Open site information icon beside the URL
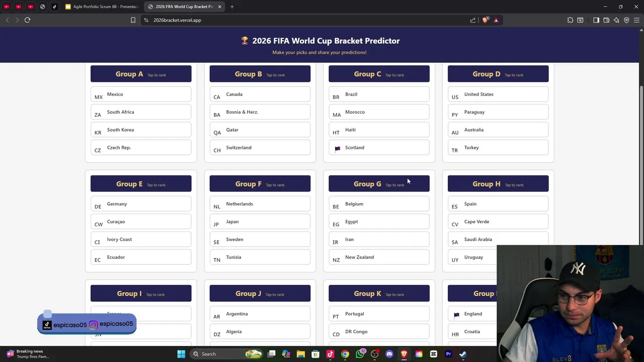Image resolution: width=644 pixels, height=362 pixels. 146,20
